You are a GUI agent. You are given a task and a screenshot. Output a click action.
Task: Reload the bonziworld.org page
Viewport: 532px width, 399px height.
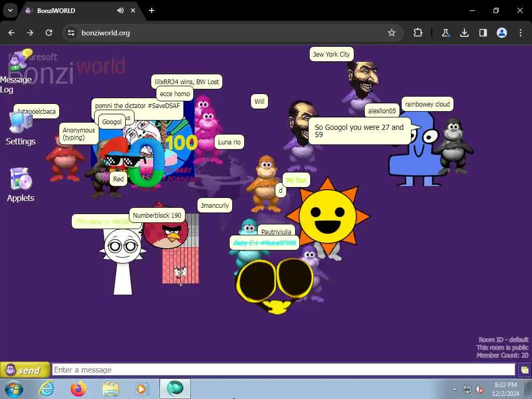pyautogui.click(x=49, y=33)
